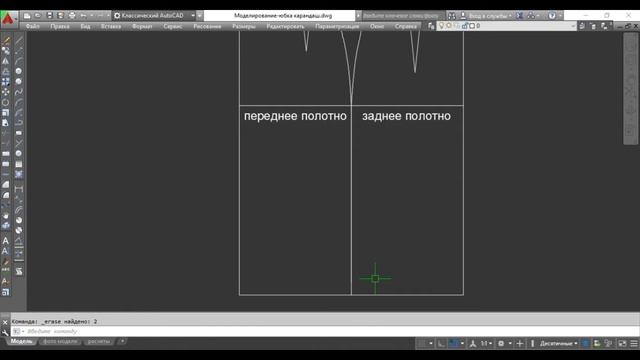
Task: Click the Save As icon in quick access
Action: click(60, 16)
